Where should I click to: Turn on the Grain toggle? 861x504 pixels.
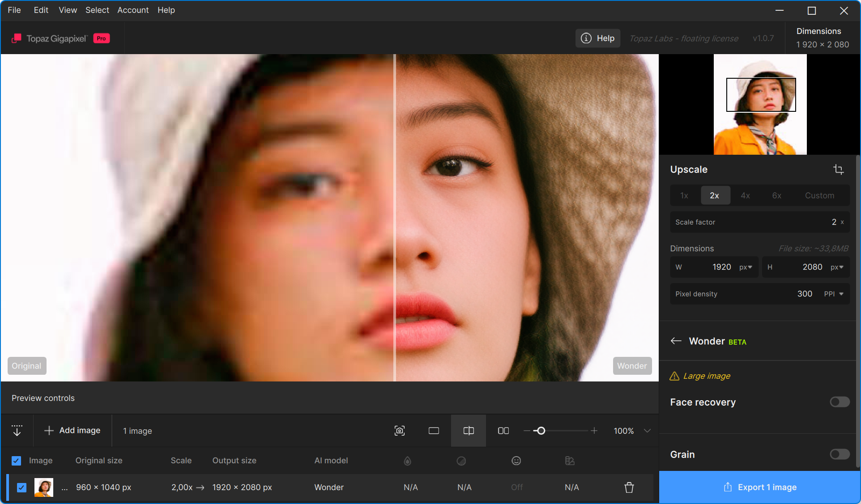840,454
